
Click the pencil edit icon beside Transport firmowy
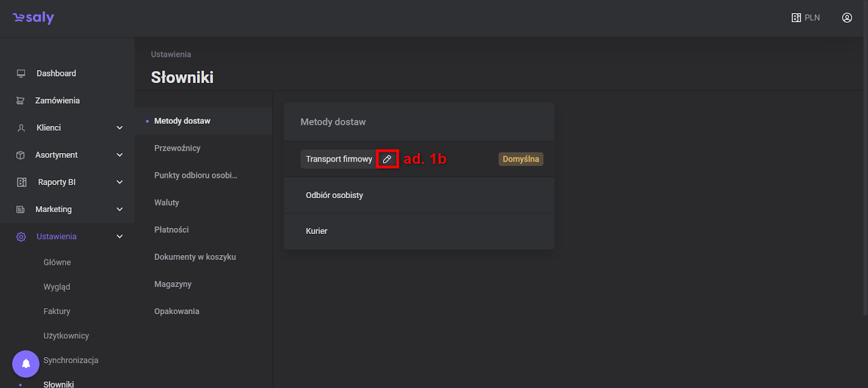tap(387, 159)
